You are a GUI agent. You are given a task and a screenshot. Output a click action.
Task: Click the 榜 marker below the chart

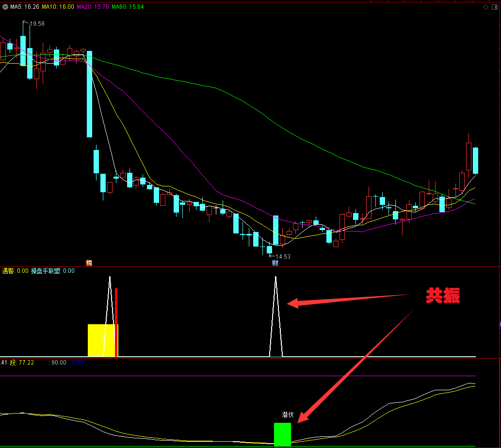(89, 263)
